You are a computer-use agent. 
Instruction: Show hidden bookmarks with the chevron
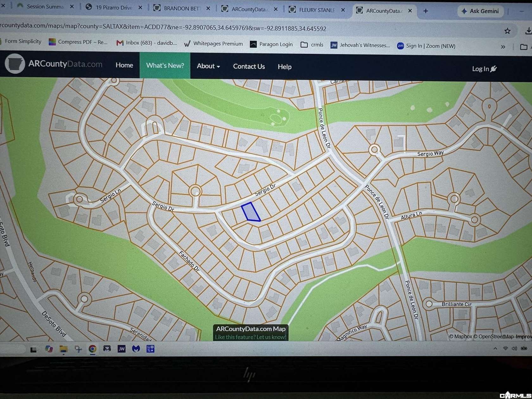point(503,47)
